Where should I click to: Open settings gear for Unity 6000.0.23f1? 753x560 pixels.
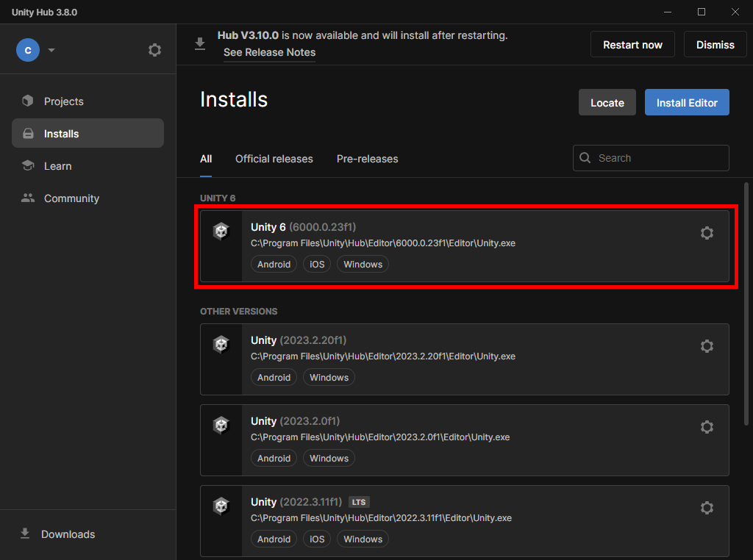(707, 233)
